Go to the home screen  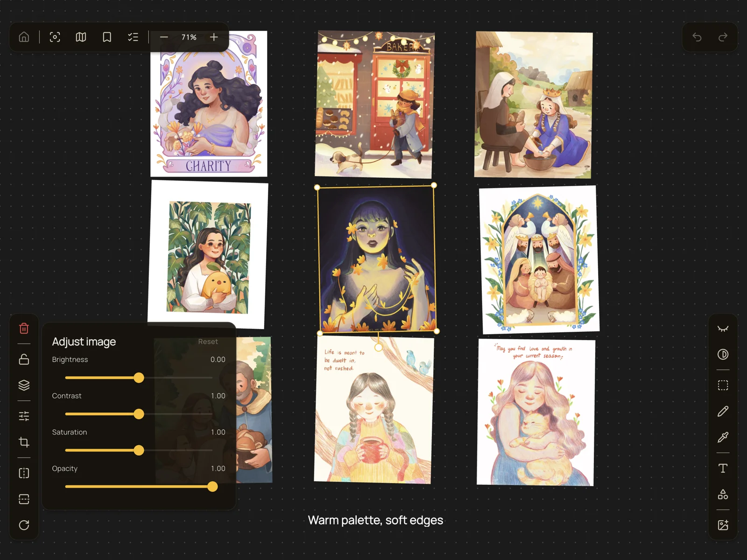(x=24, y=37)
